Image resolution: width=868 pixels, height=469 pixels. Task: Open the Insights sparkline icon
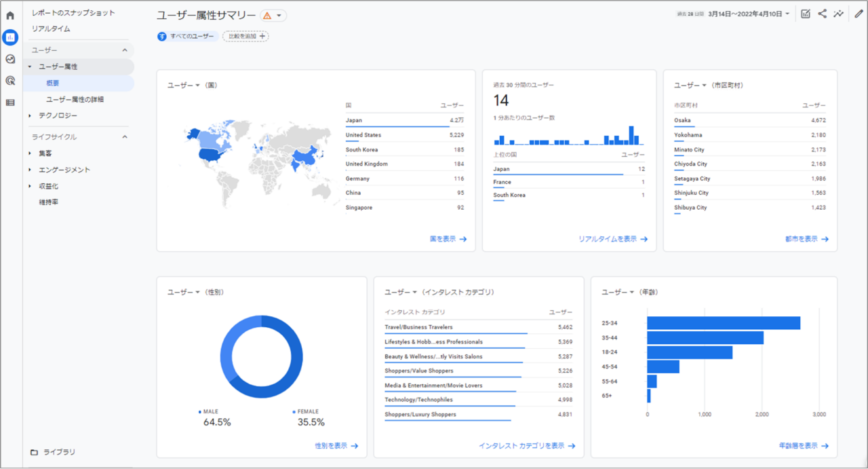point(839,14)
